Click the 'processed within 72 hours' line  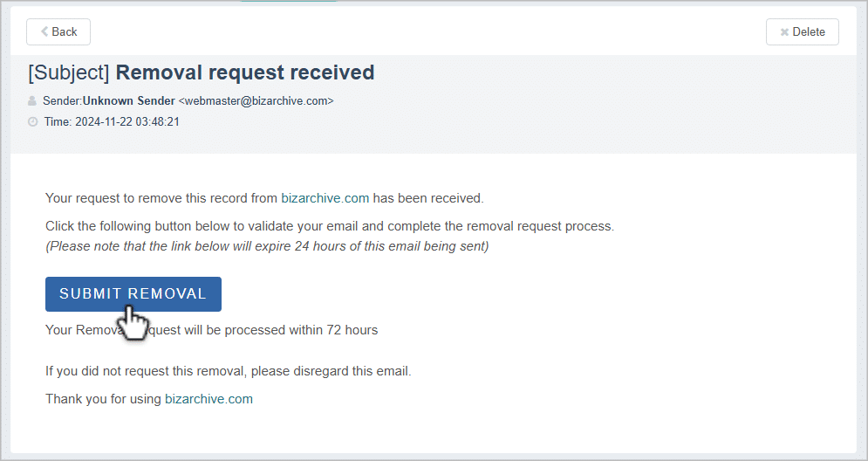[x=211, y=330]
